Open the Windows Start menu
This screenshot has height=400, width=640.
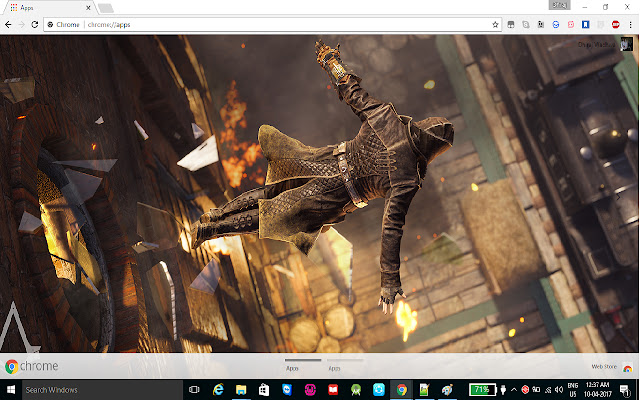(x=11, y=390)
